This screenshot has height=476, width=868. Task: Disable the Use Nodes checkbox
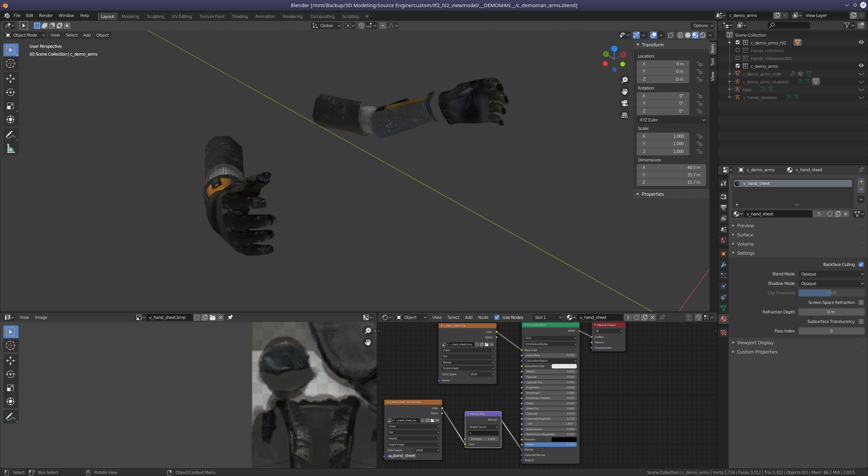click(x=497, y=317)
